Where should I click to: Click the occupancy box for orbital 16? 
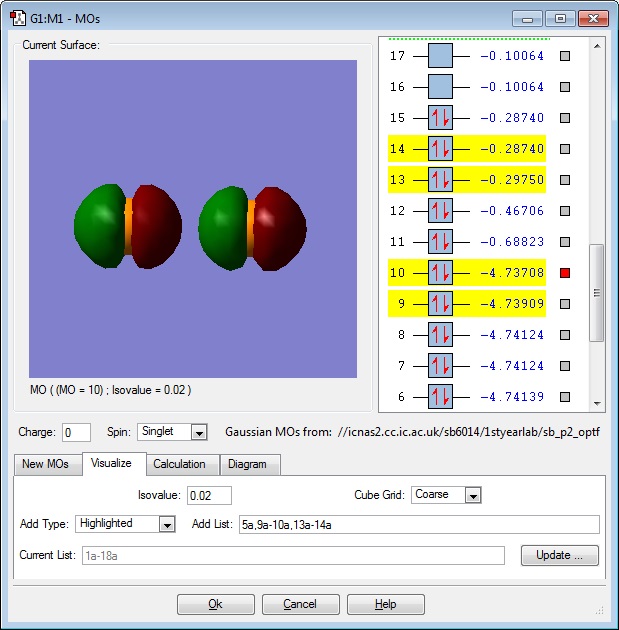point(440,86)
